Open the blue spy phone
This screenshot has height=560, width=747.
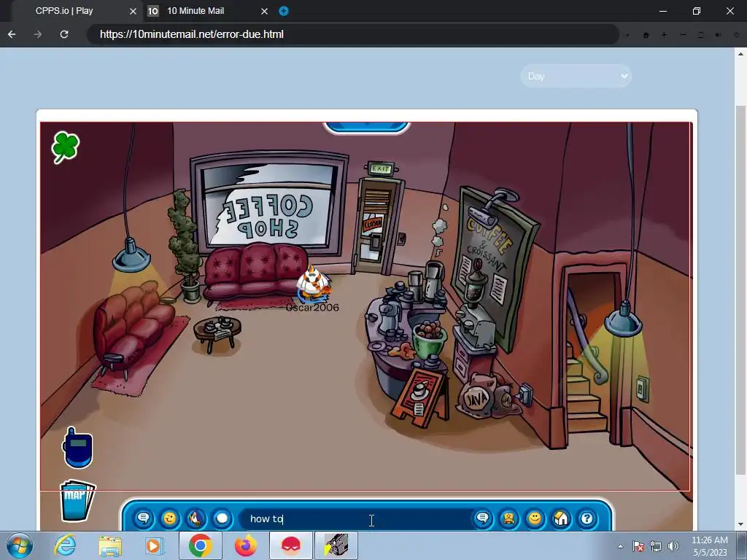pyautogui.click(x=77, y=448)
